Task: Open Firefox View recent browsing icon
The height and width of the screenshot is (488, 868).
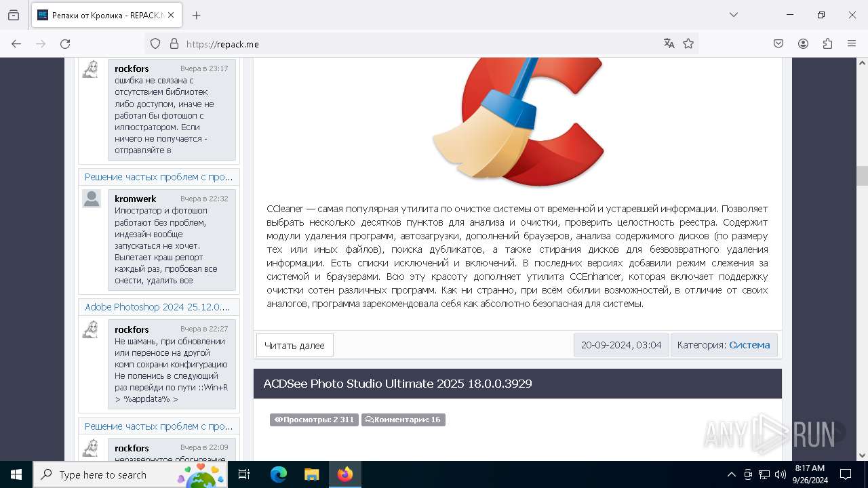Action: click(14, 15)
